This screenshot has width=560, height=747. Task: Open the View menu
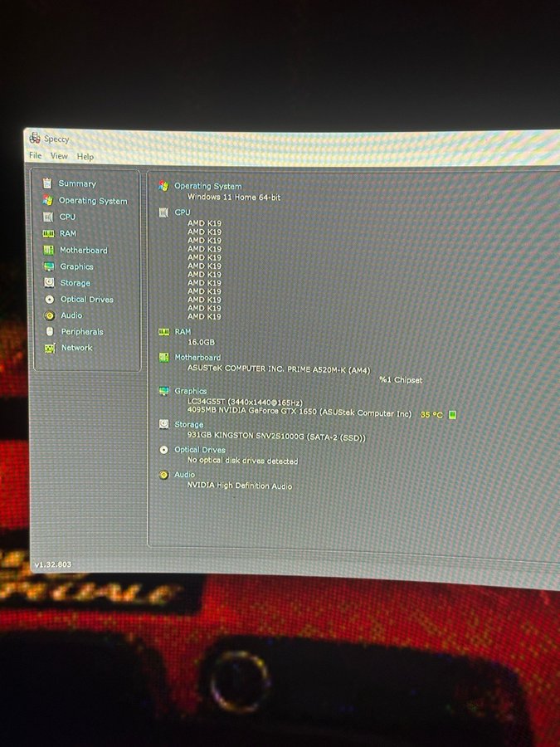tap(59, 156)
